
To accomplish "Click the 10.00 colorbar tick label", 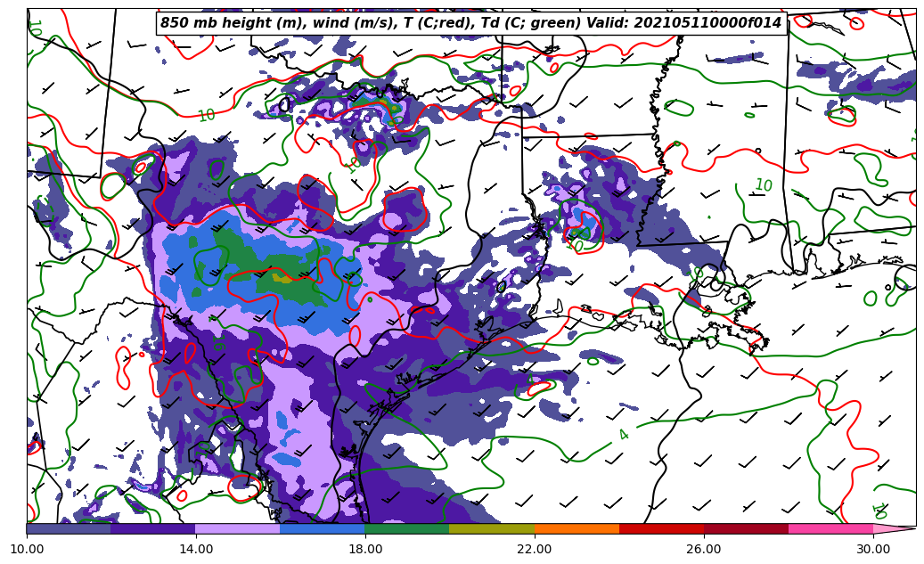I will point(27,549).
